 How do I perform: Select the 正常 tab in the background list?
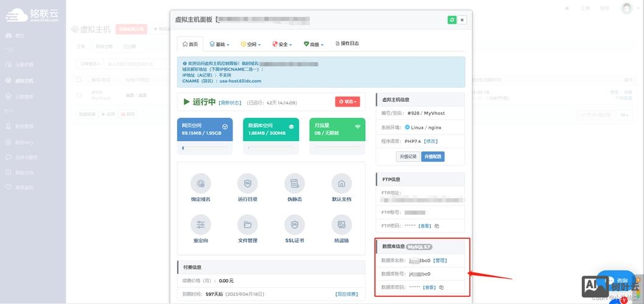[81, 46]
